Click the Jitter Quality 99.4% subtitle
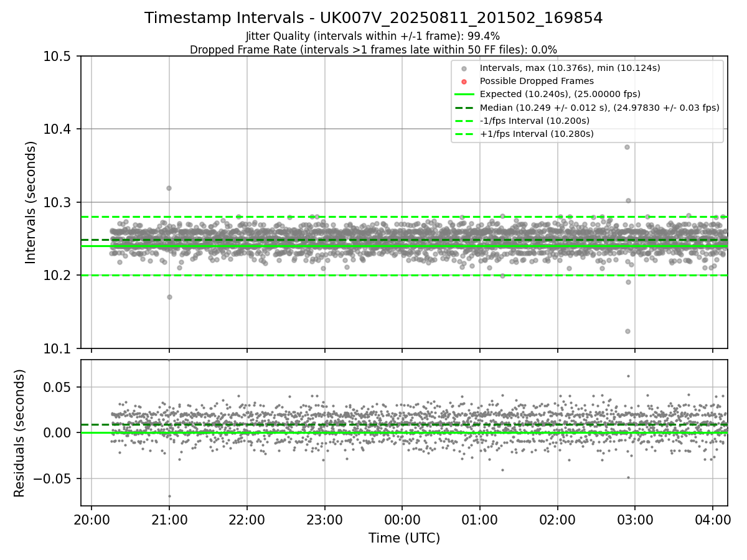 (373, 36)
